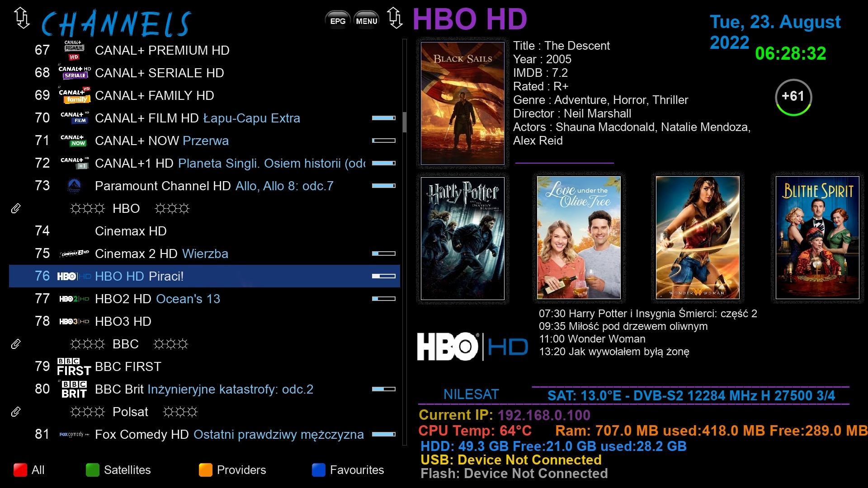Click the paperclip marker next to Polsat section
The width and height of the screenshot is (868, 488).
click(x=16, y=412)
